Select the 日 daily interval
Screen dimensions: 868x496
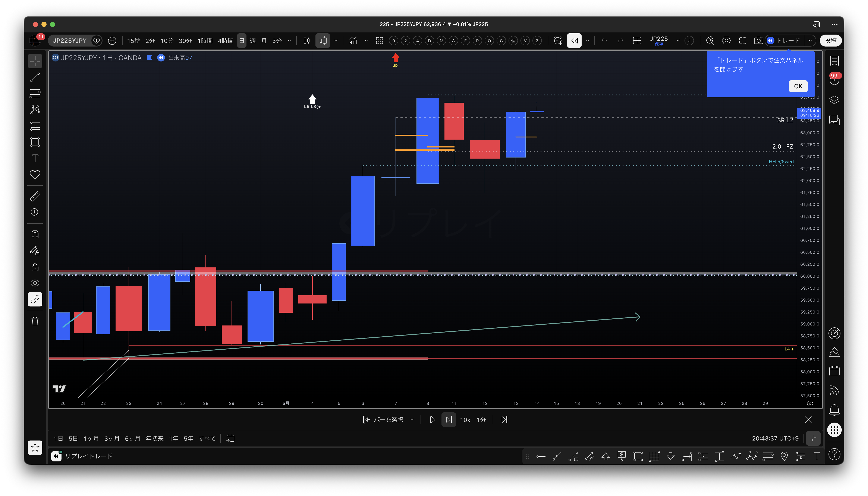[x=242, y=41]
